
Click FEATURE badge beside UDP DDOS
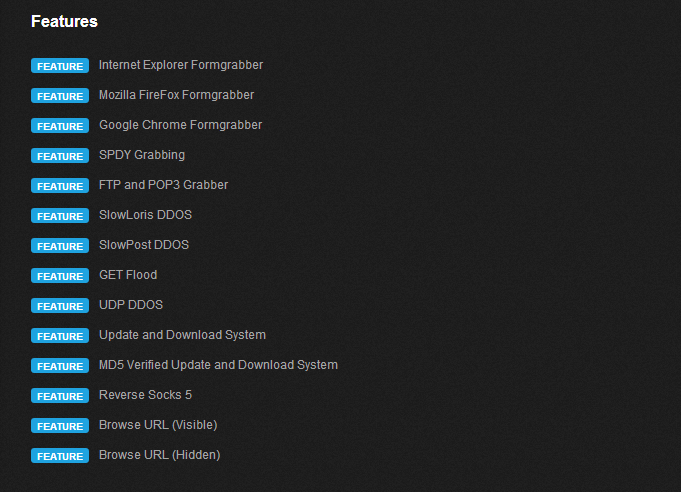pos(60,305)
